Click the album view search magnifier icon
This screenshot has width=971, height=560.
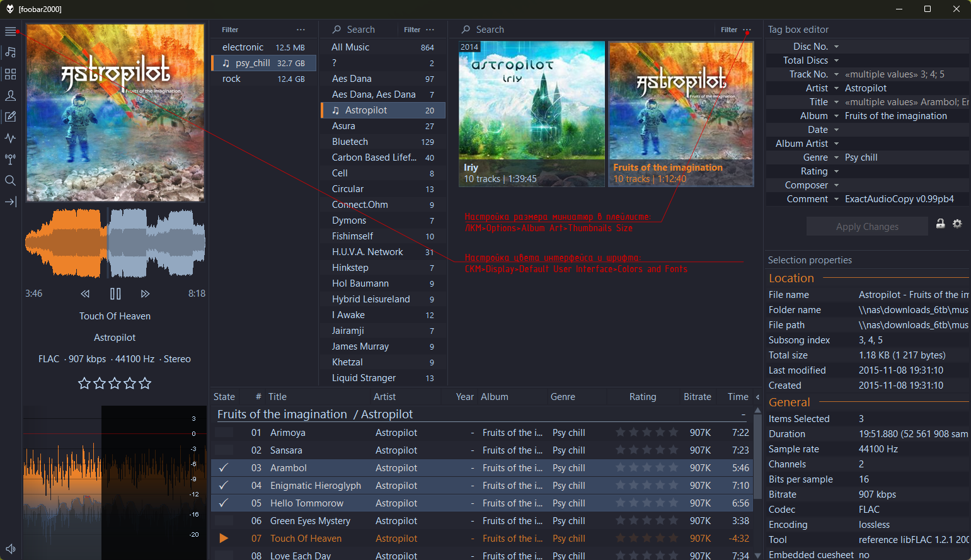[466, 30]
